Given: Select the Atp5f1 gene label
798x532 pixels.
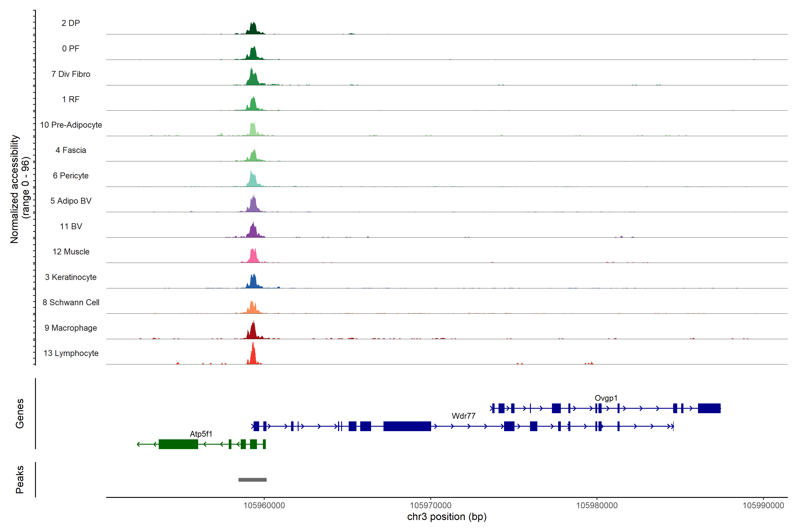Looking at the screenshot, I should point(201,434).
